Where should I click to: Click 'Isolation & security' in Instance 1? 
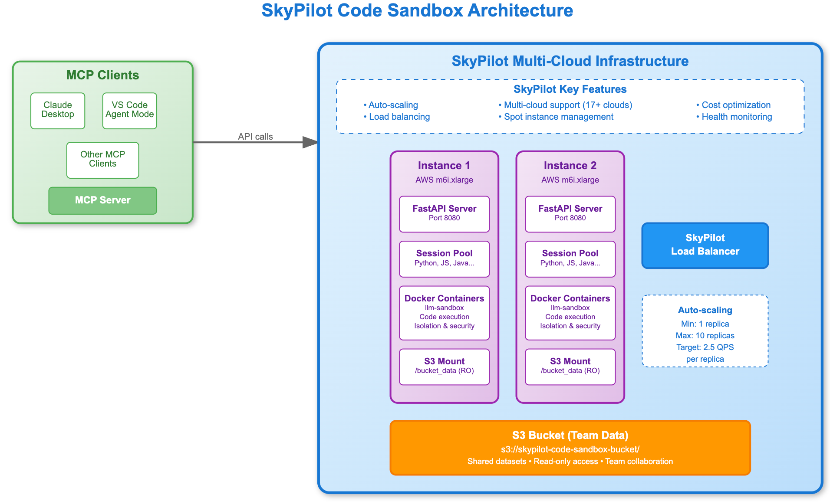coord(444,326)
